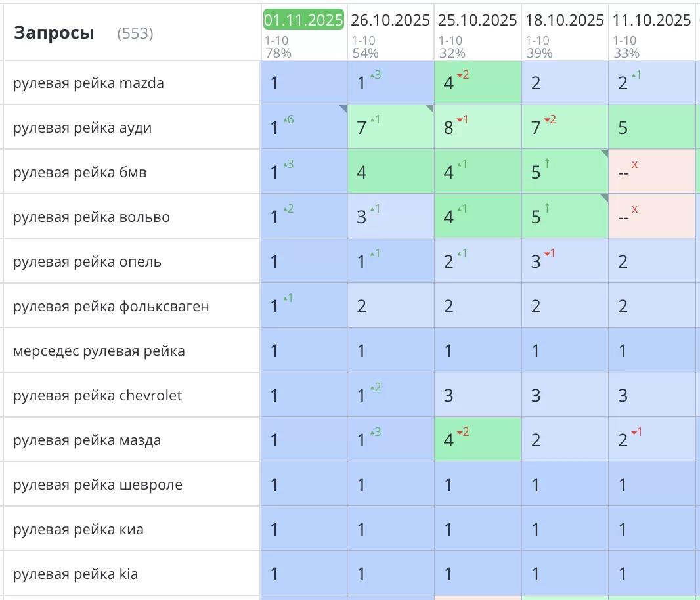Click note marker in ауди 01.11.2025 cell

343,109
